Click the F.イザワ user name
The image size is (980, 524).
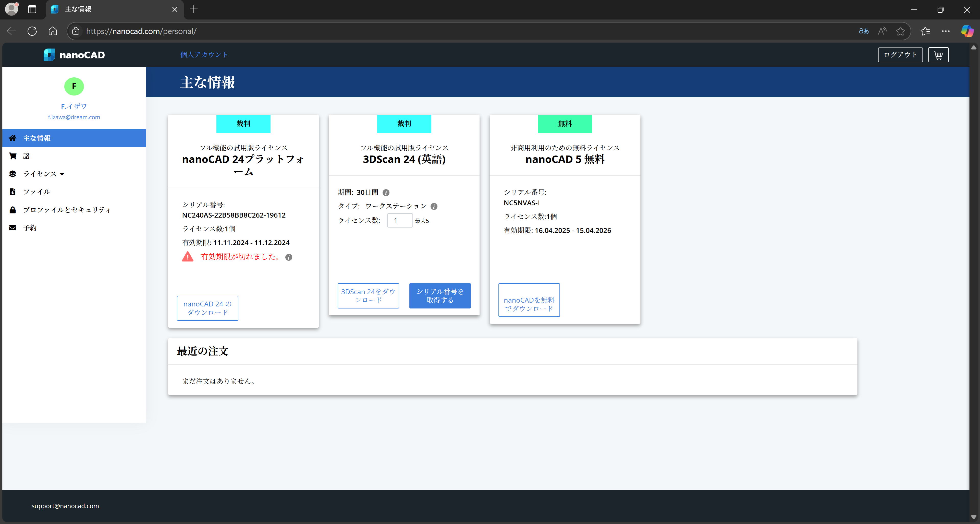[x=74, y=106]
